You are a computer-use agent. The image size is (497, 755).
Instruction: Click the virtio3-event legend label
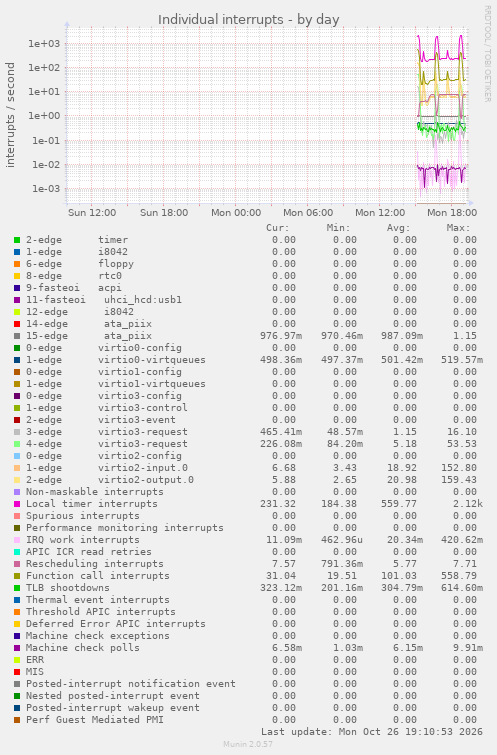[137, 420]
